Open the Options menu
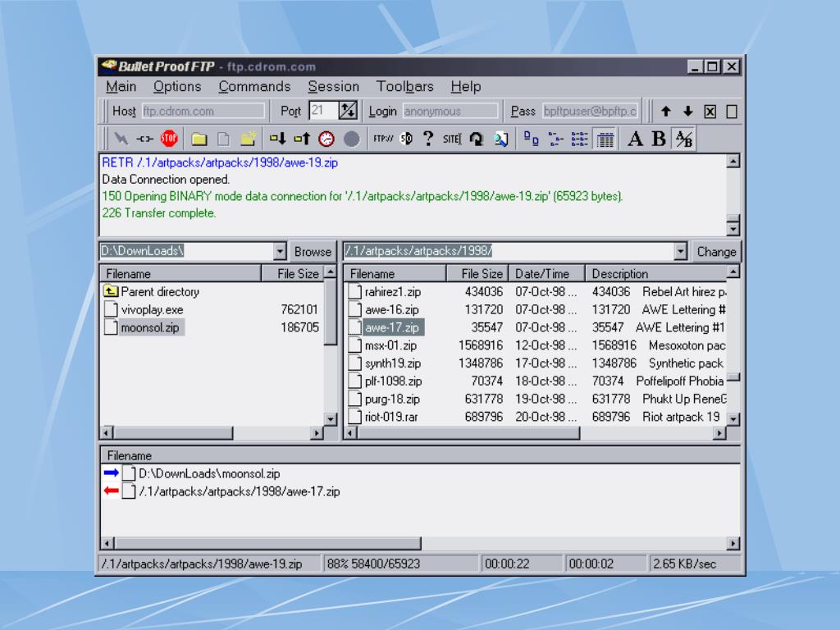Viewport: 840px width, 630px height. [x=177, y=87]
